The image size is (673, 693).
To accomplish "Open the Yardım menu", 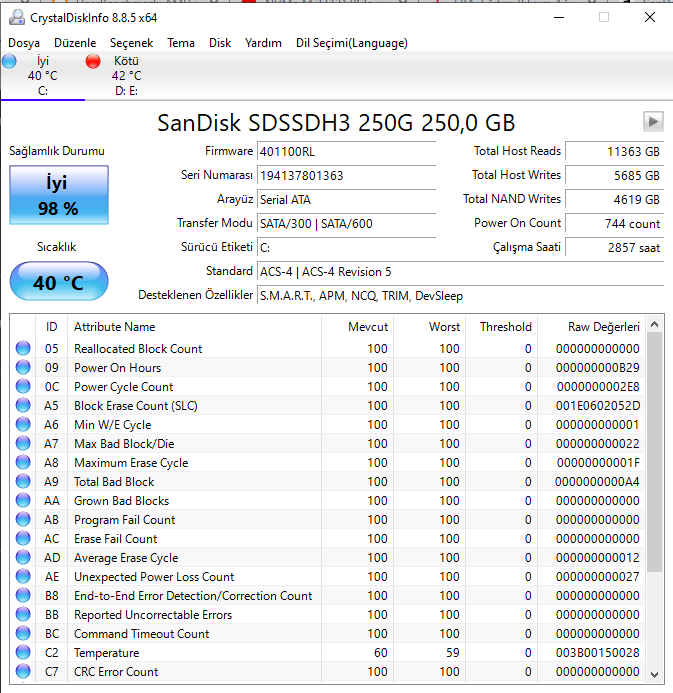I will coord(263,43).
